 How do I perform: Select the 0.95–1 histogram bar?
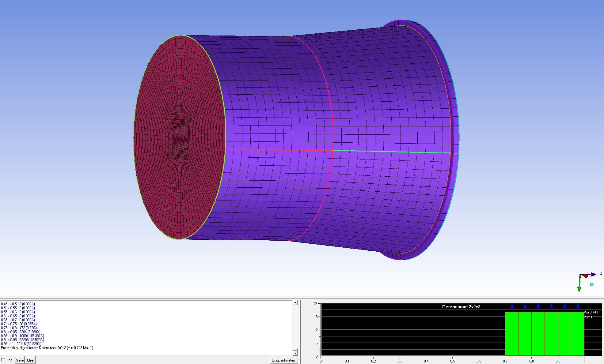577,334
